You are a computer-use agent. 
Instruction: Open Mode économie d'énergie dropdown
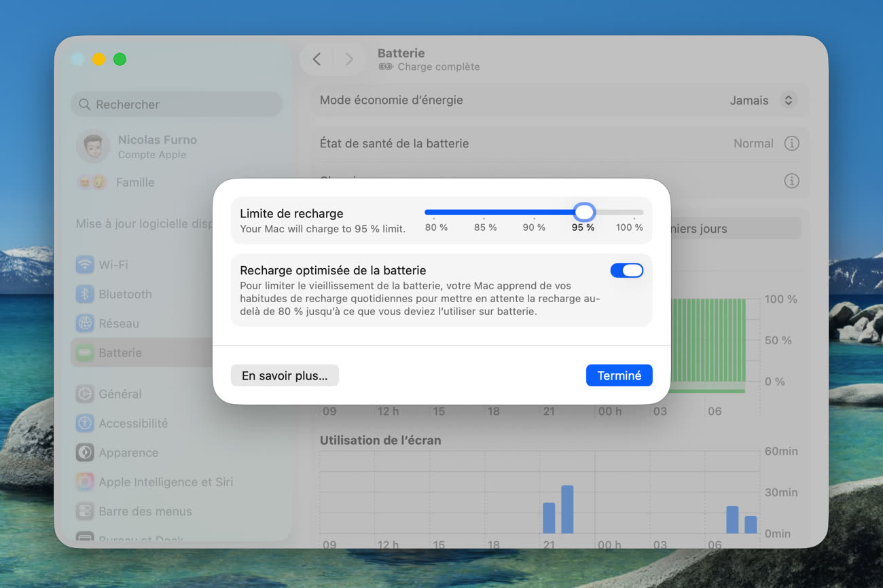click(788, 100)
